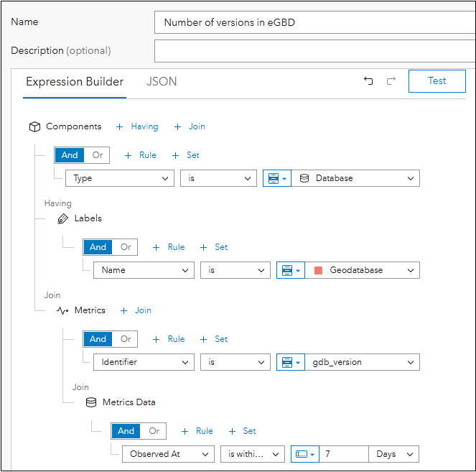The width and height of the screenshot is (476, 472).
Task: Click the redo arrow icon
Action: point(391,81)
